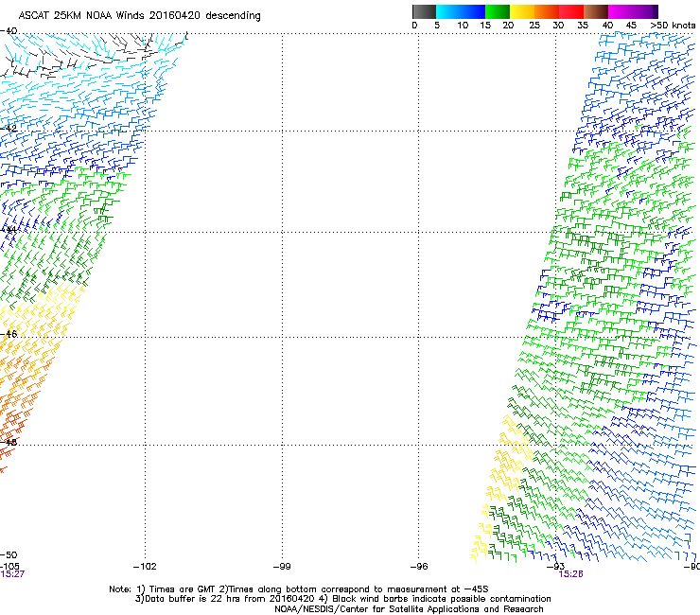Click the -46 latitude axis label
The image size is (700, 615).
point(9,334)
